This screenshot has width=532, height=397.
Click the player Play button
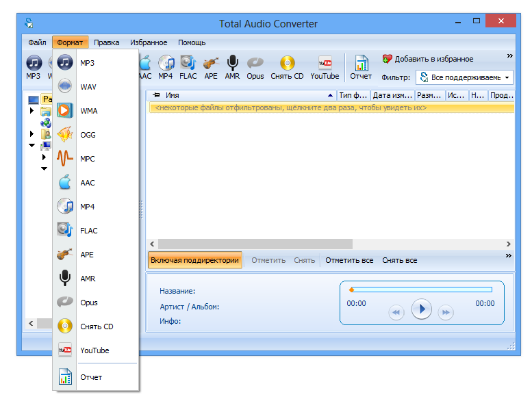click(x=421, y=309)
